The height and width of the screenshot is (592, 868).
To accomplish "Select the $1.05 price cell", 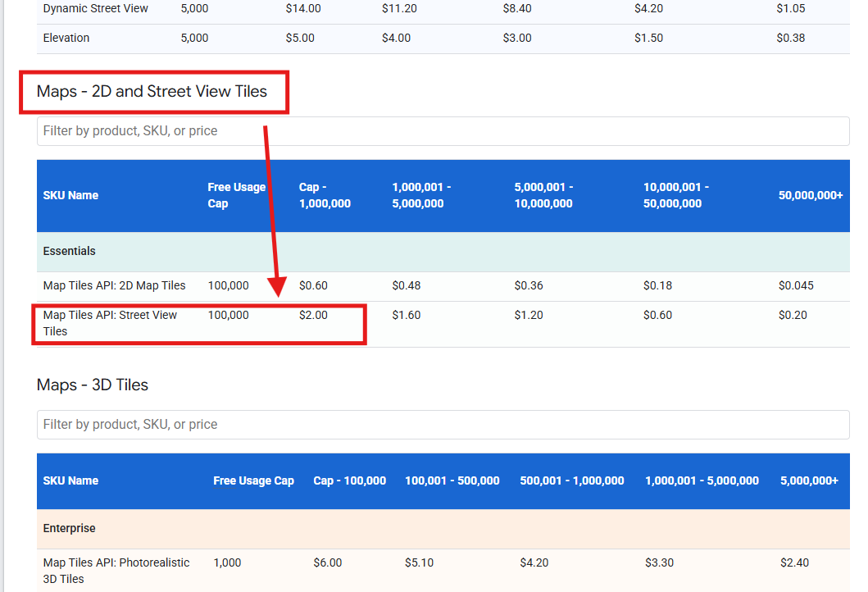I will coord(790,9).
